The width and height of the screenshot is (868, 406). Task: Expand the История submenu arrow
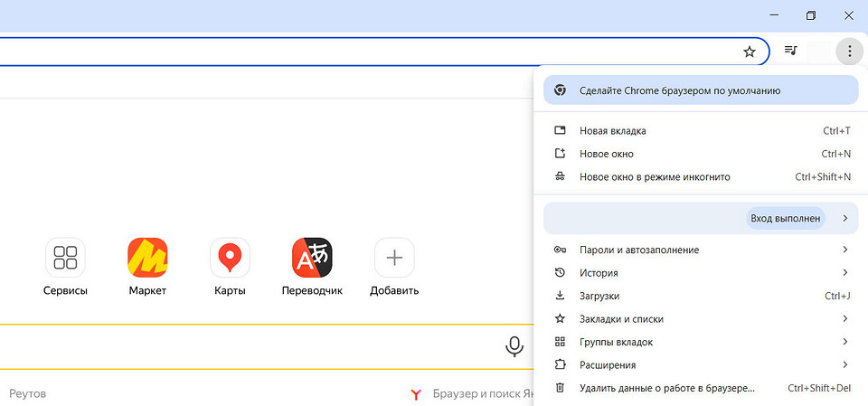(x=845, y=272)
